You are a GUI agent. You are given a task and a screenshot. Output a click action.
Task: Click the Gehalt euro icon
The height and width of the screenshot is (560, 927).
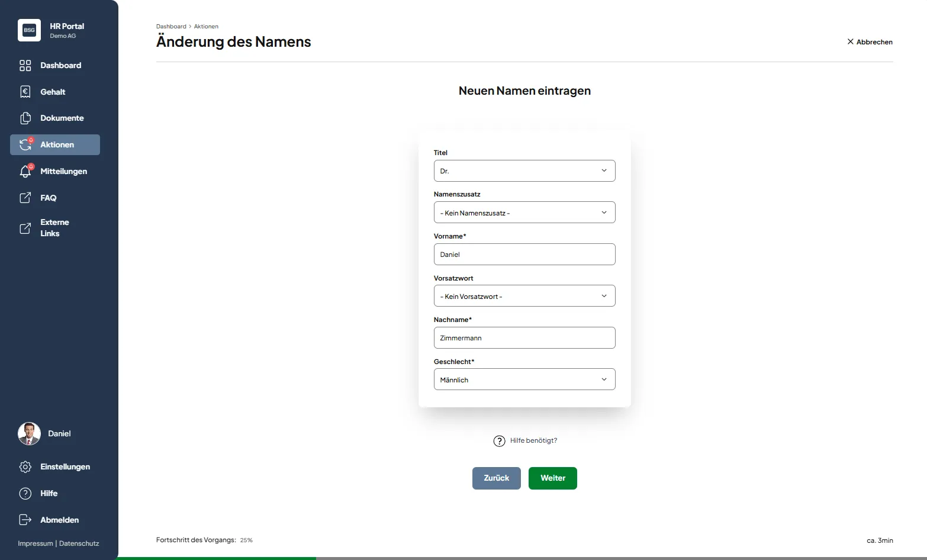(x=25, y=92)
